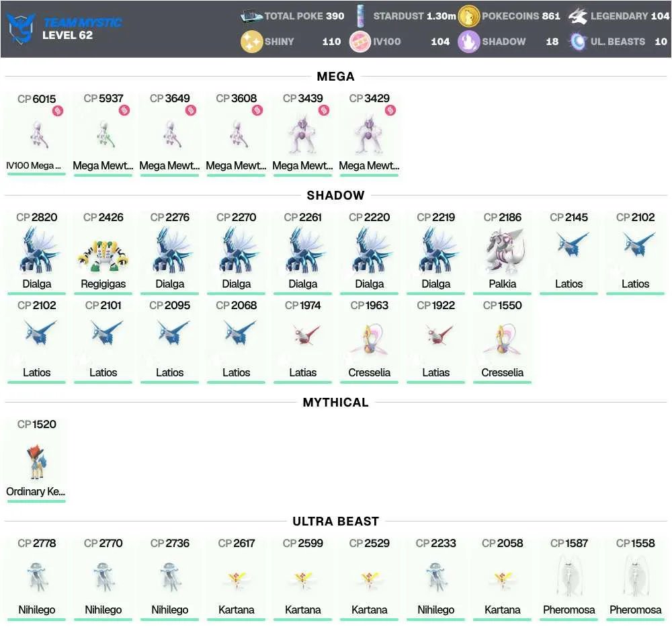Select the Ordinary Keldeo CP 1520 sprite
This screenshot has height=627, width=672.
pos(36,461)
